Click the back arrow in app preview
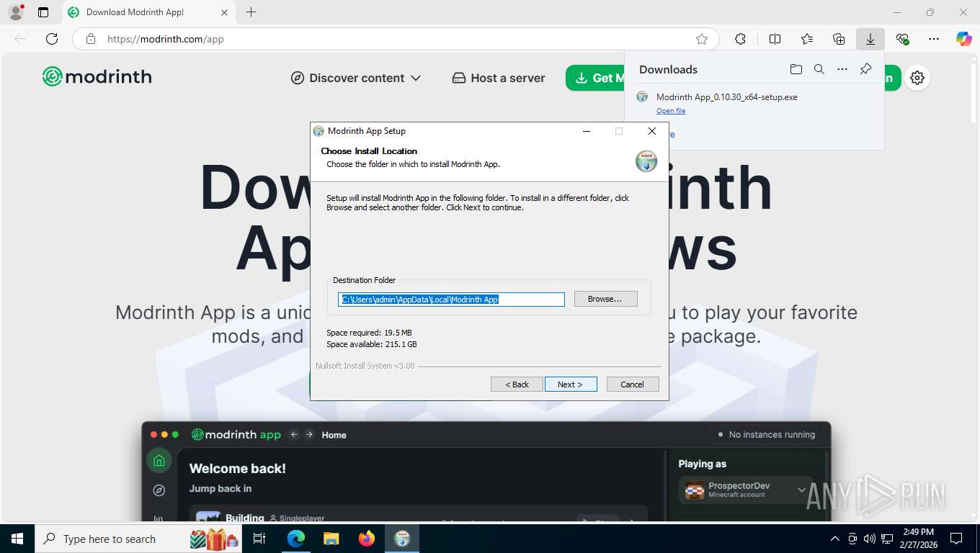This screenshot has width=980, height=553. tap(293, 434)
